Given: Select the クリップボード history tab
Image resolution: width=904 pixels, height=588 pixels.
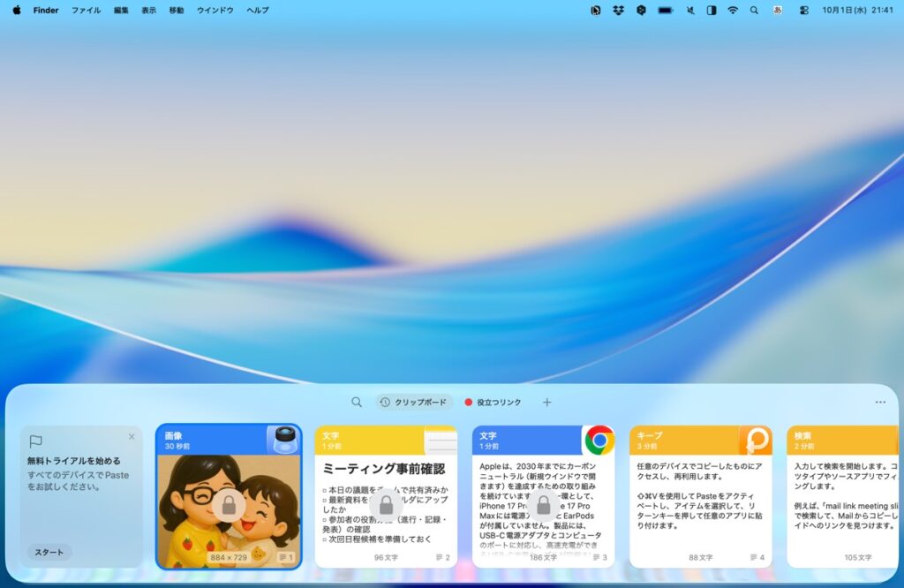Looking at the screenshot, I should [x=414, y=402].
